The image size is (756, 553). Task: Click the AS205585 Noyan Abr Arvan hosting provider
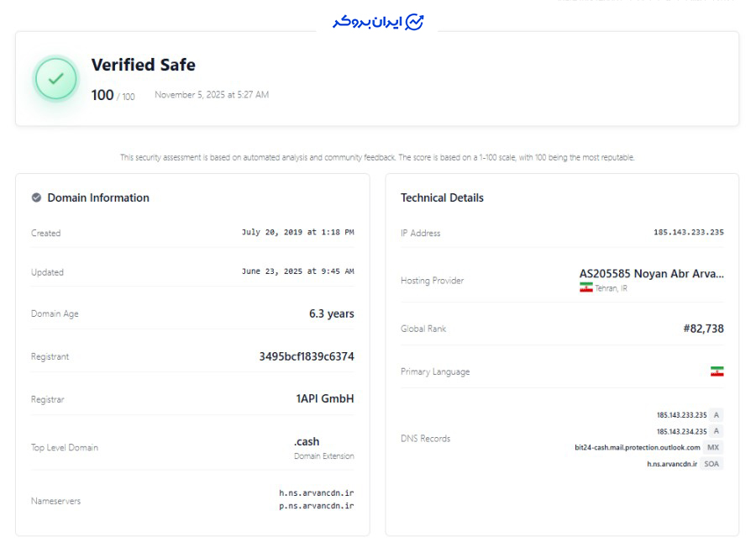(x=651, y=273)
